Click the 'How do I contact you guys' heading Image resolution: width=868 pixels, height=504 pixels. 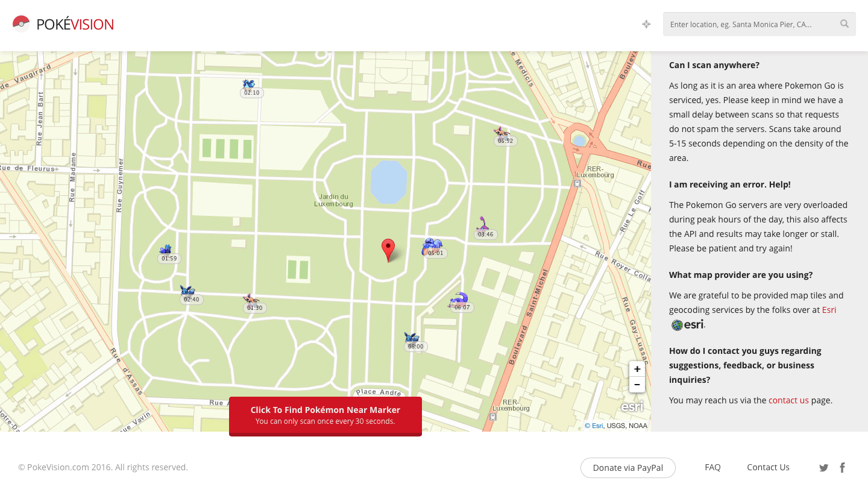pyautogui.click(x=745, y=365)
